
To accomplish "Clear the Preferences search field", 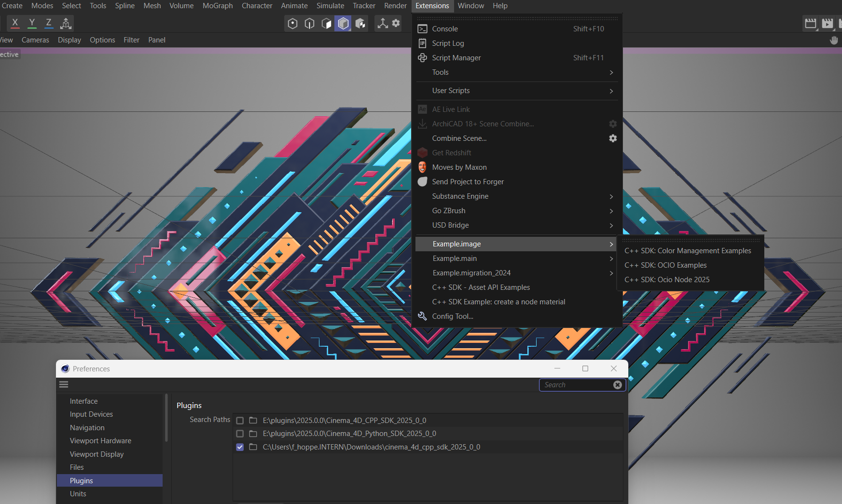I will click(x=617, y=385).
